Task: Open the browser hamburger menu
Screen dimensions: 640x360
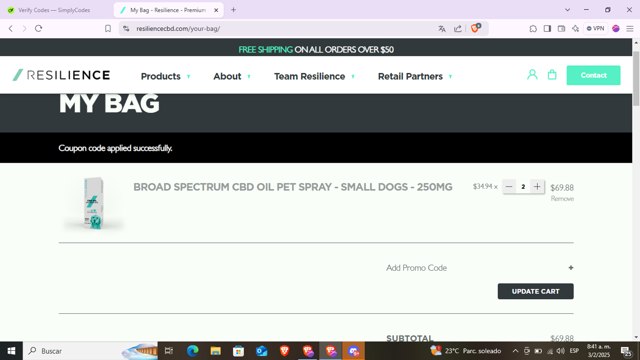Action: coord(630,29)
